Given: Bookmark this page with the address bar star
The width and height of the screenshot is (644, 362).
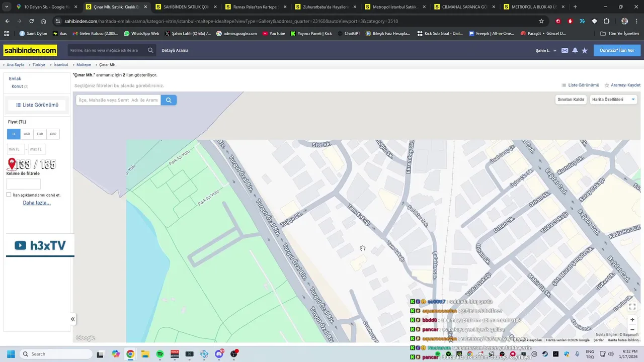Looking at the screenshot, I should pos(541,21).
